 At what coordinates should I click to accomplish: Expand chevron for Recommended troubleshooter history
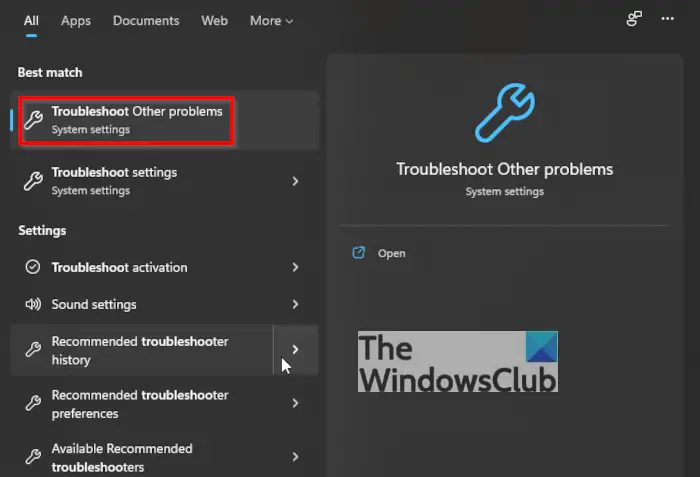coord(295,349)
